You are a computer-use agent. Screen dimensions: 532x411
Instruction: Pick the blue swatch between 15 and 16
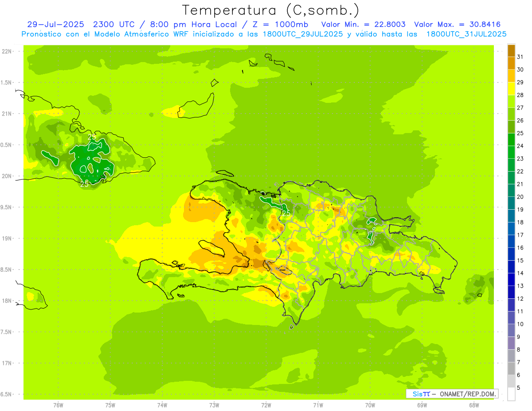point(511,254)
